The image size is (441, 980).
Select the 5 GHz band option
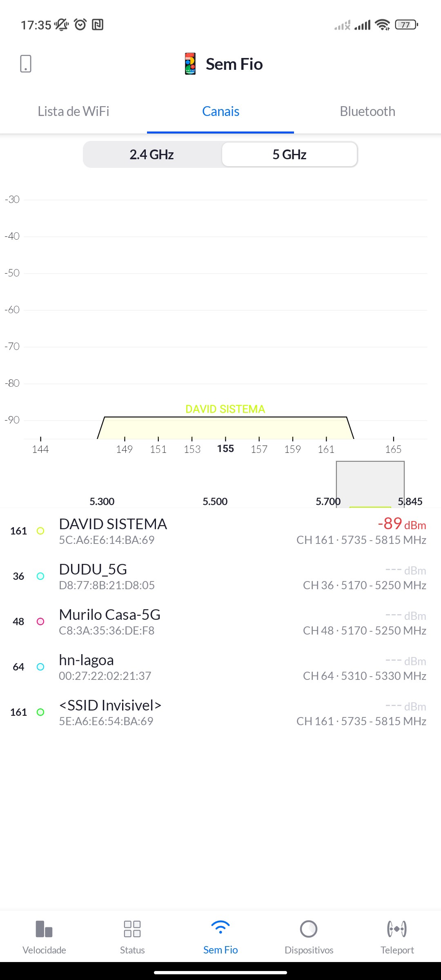pos(290,154)
